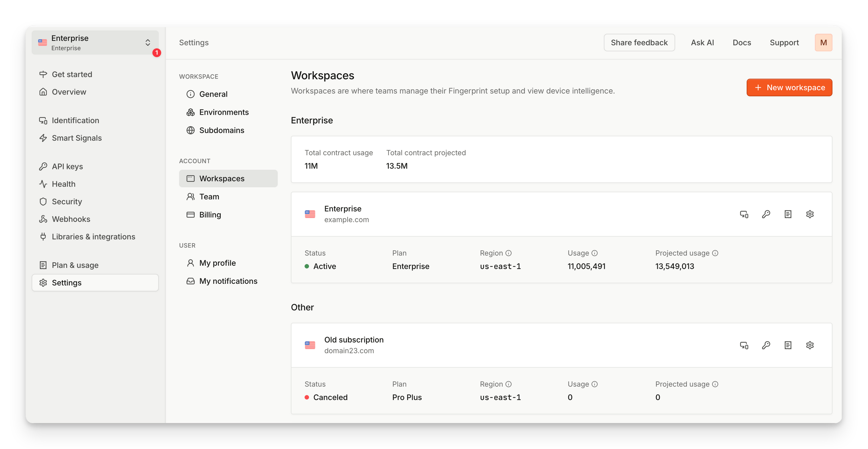Open Plan & usage page
Viewport: 868px width, 449px height.
tap(95, 265)
